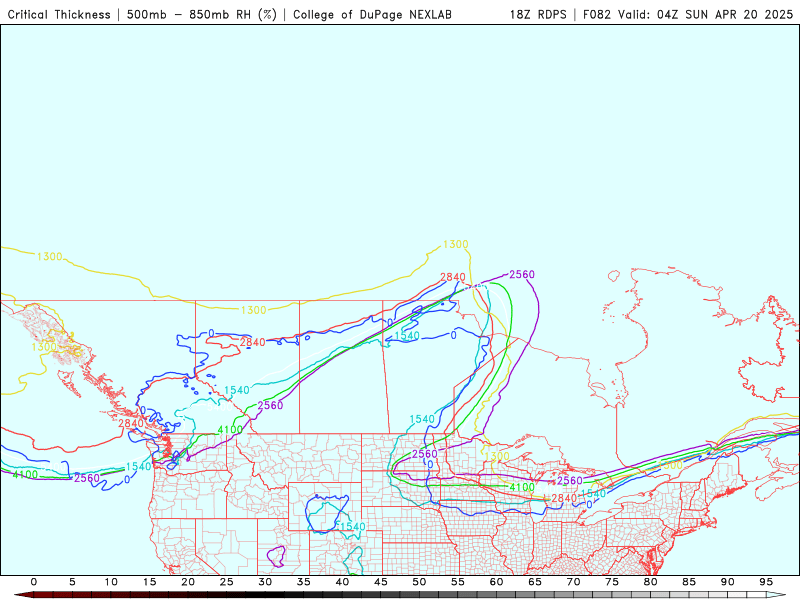Click the "65" color scale tick
Screen dimensions: 800x600
click(535, 582)
